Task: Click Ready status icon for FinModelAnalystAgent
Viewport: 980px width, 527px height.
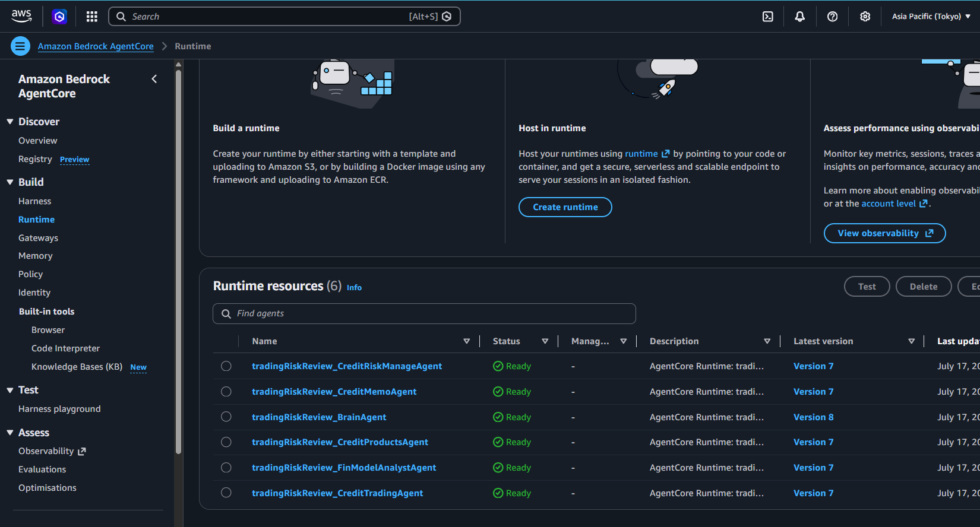Action: click(x=498, y=468)
